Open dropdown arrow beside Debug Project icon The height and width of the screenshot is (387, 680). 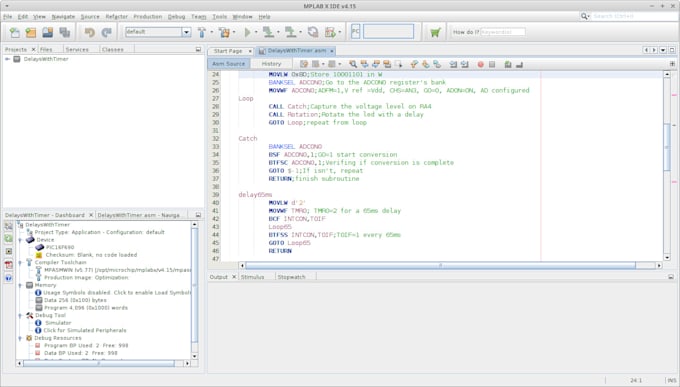pyautogui.click(x=340, y=32)
